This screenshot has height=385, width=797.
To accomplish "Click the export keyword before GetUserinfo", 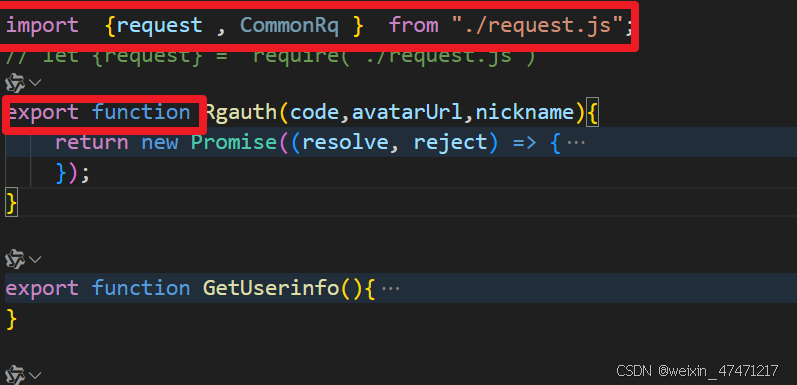I will 42,288.
